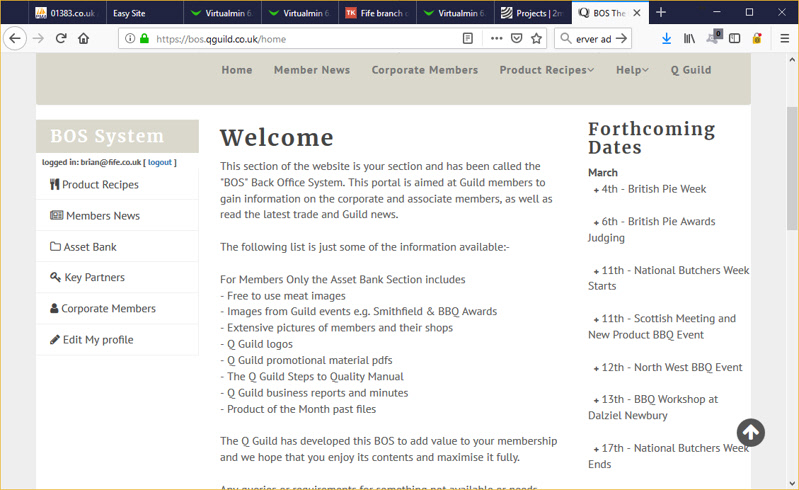The image size is (799, 490).
Task: Click the scrollbar up arrow
Action: coord(792,60)
